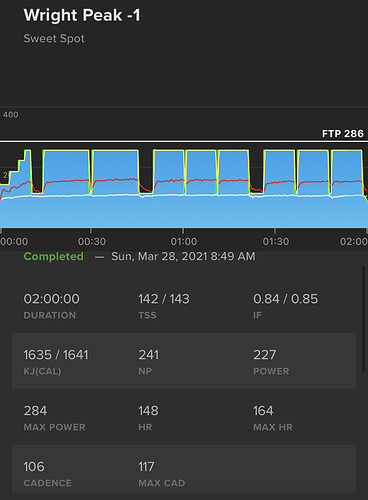The width and height of the screenshot is (368, 500).
Task: Click the 400 watt axis label
Action: 11,115
